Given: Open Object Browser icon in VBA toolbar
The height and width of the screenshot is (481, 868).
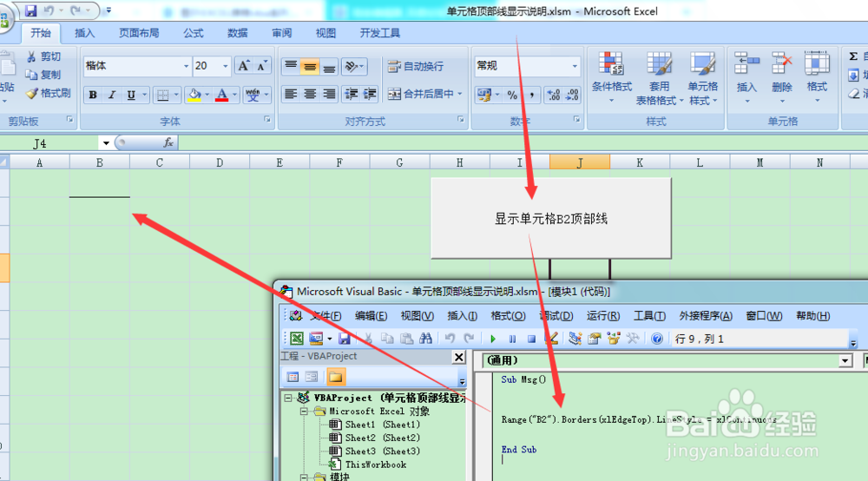Looking at the screenshot, I should point(614,339).
